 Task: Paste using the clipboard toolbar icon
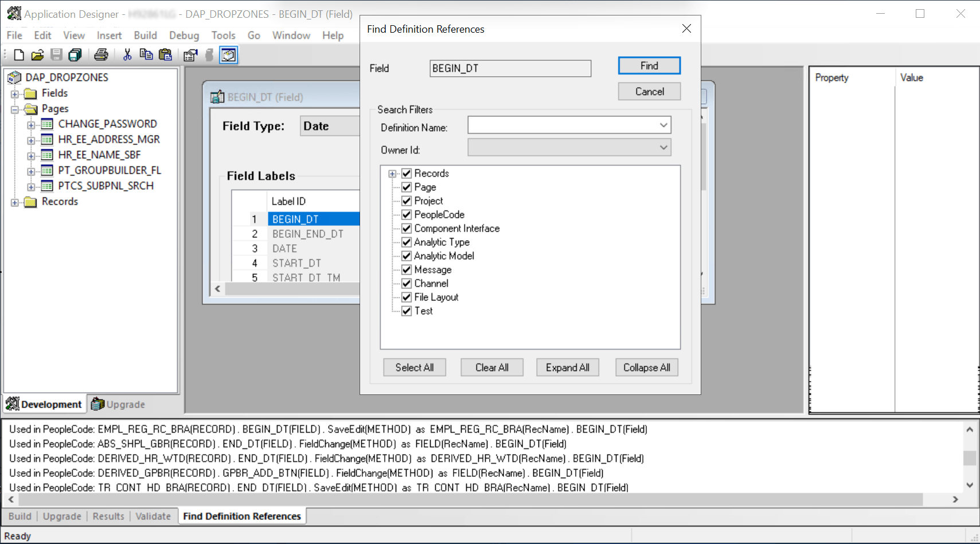[165, 54]
